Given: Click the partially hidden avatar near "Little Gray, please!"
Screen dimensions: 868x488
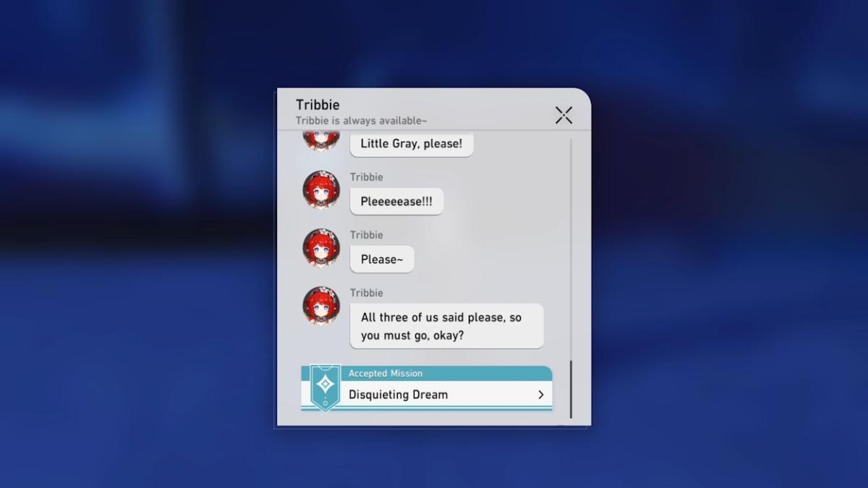Looking at the screenshot, I should click(x=321, y=141).
